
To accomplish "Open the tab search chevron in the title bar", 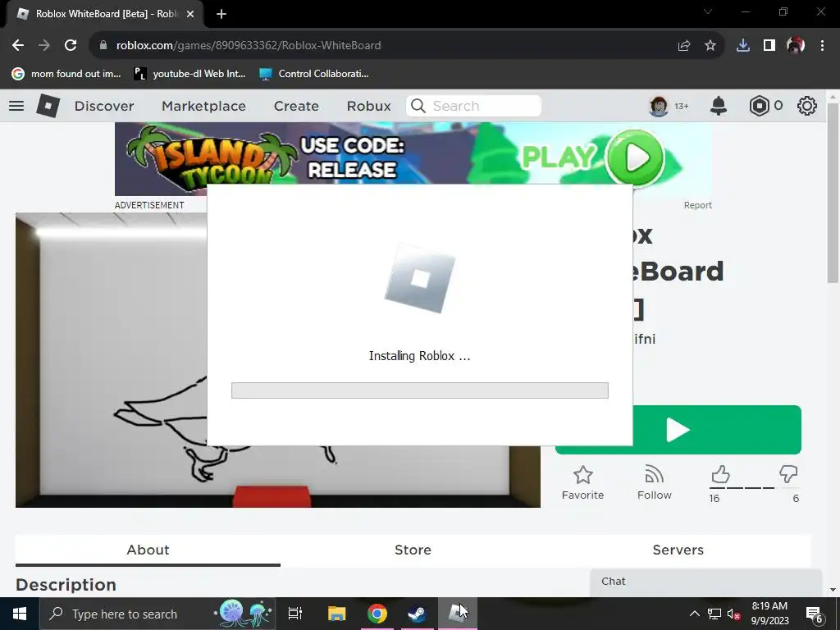I will tap(708, 11).
